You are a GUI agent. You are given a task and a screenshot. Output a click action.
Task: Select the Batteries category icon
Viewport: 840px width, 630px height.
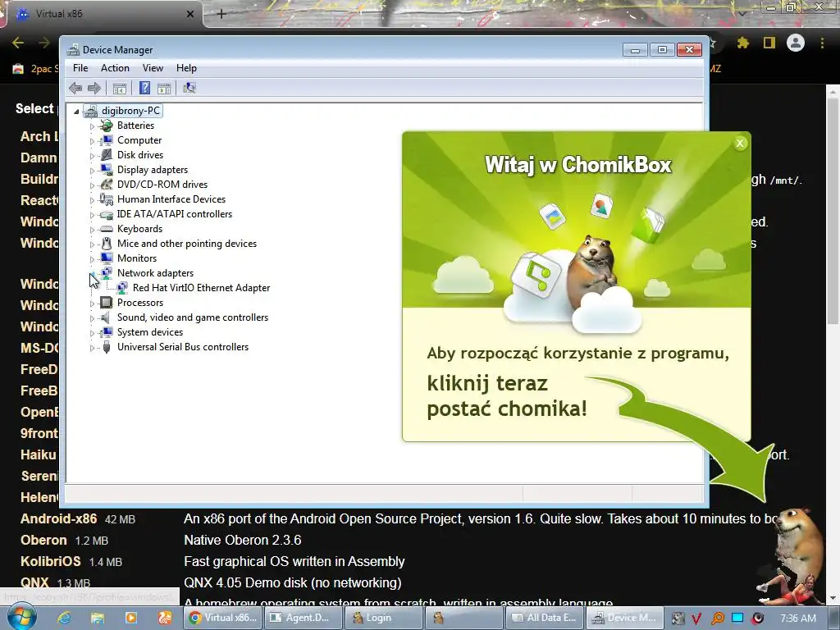coord(107,126)
